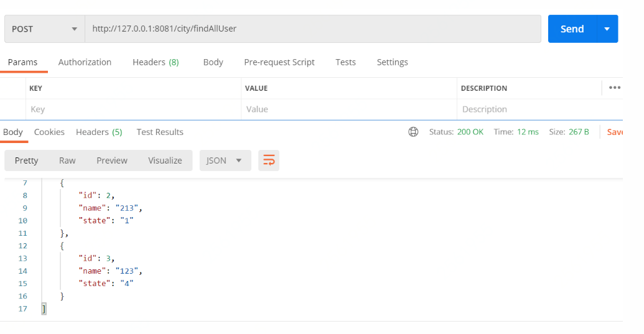Open the Tests tab
This screenshot has height=334, width=644.
345,62
